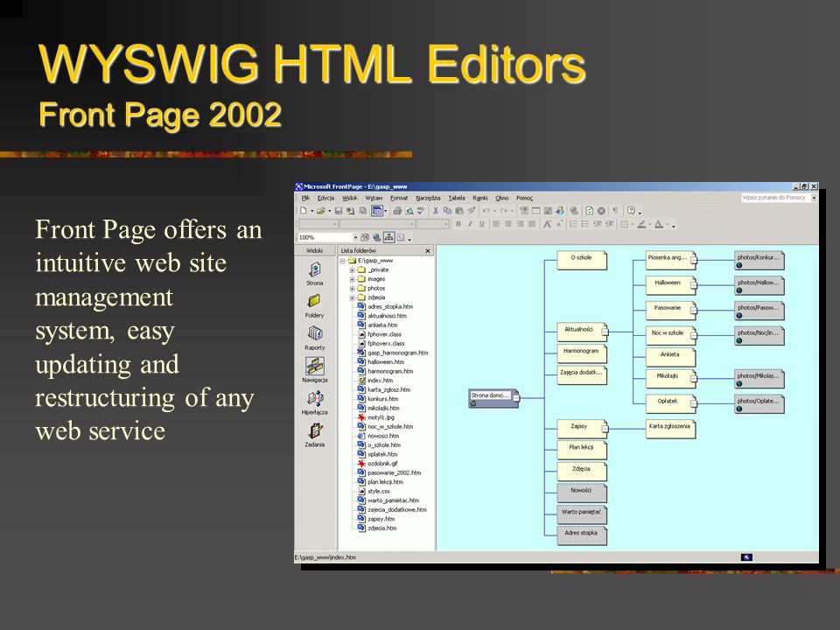Expand the zdjecia folder
The image size is (840, 630).
[352, 297]
